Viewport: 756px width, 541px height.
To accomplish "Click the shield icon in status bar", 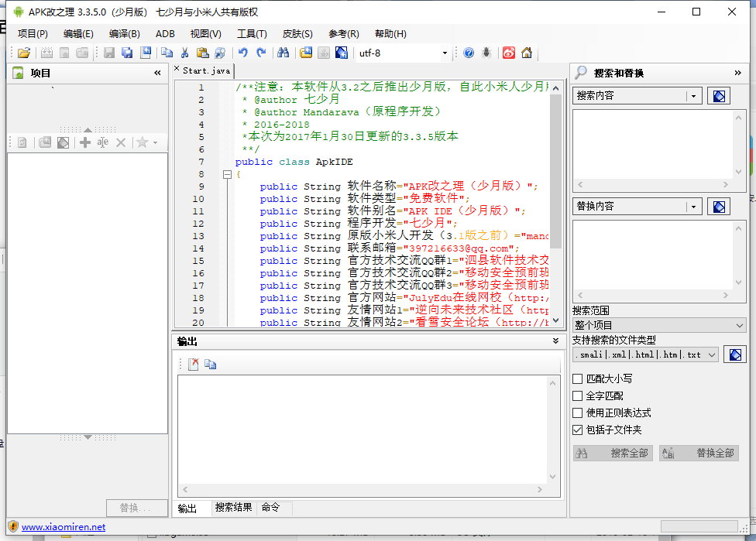I will pyautogui.click(x=13, y=526).
